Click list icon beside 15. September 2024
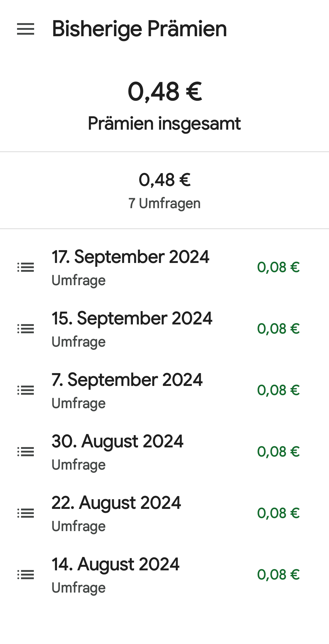 coord(26,329)
